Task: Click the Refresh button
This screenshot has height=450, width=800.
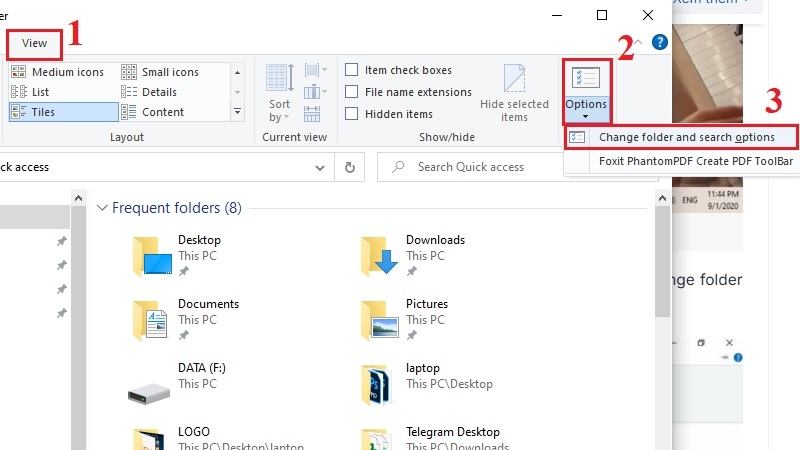Action: 349,167
